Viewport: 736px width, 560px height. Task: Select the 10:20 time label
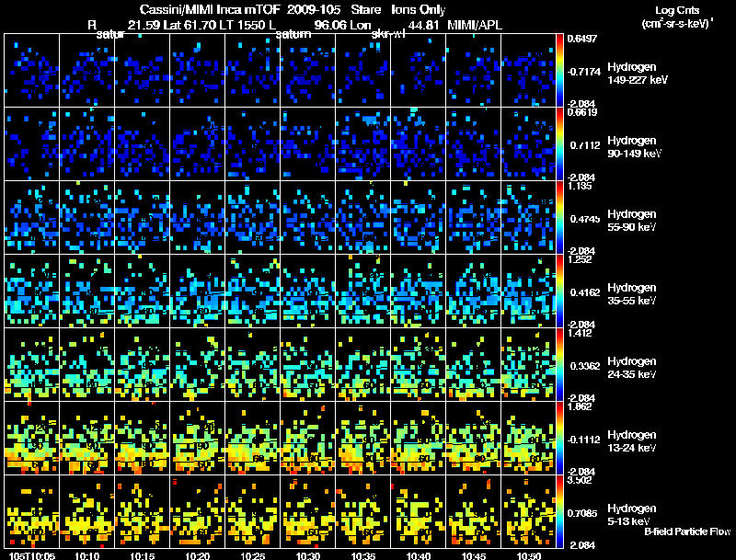coord(197,555)
